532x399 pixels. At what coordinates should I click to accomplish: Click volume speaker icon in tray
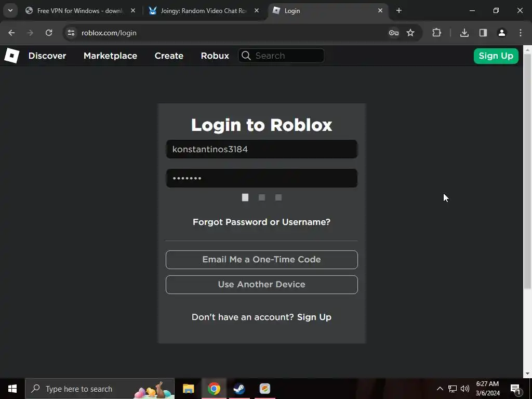(465, 389)
